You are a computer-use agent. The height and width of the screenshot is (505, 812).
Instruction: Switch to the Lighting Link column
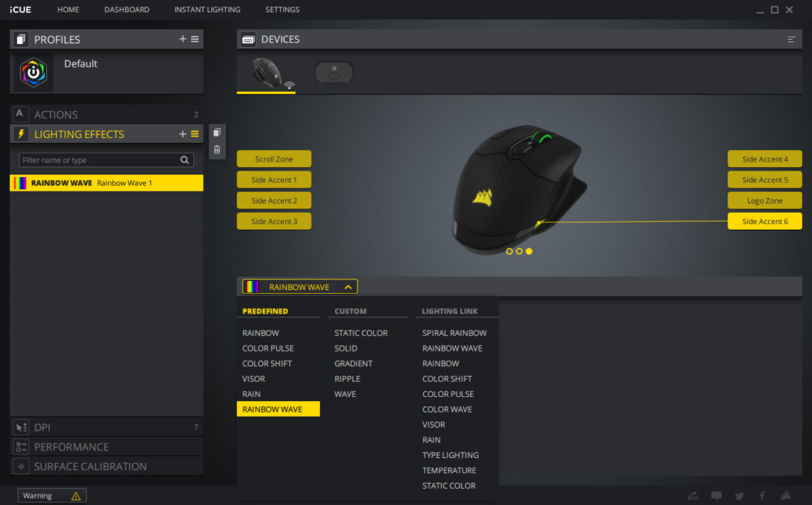tap(450, 311)
